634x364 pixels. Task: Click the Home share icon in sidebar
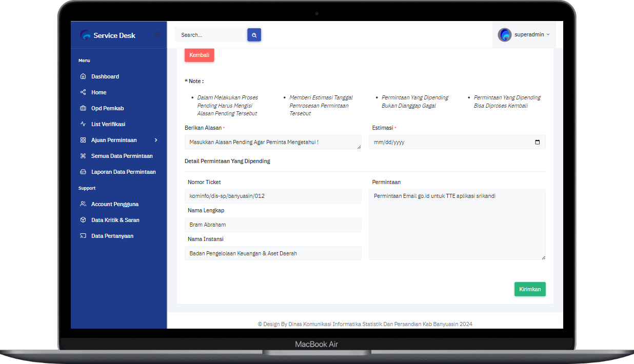pos(83,92)
